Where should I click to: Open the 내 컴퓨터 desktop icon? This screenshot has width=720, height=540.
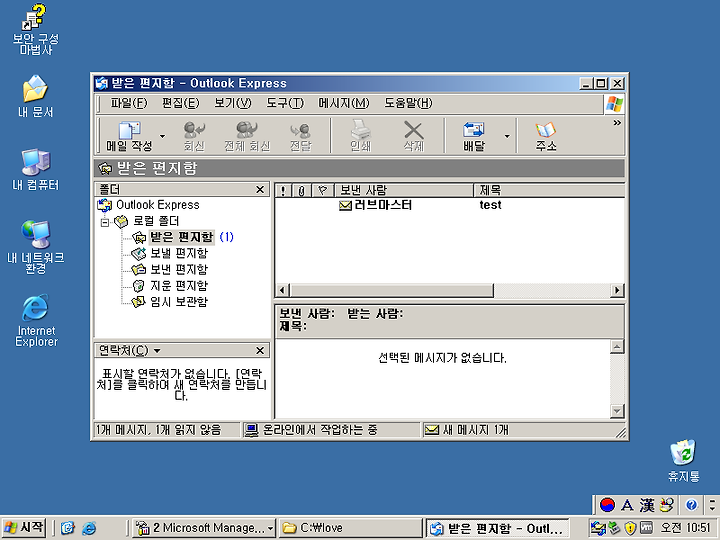click(x=35, y=169)
